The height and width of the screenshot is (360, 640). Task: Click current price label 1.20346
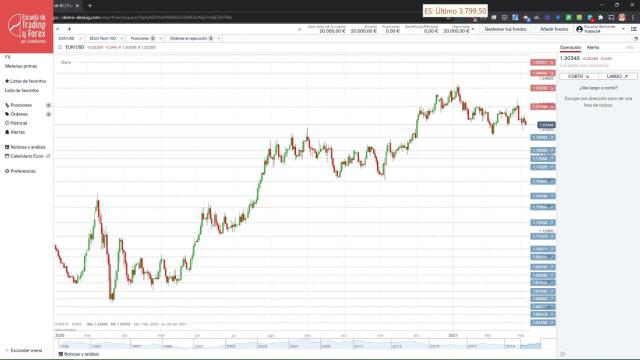pyautogui.click(x=546, y=125)
